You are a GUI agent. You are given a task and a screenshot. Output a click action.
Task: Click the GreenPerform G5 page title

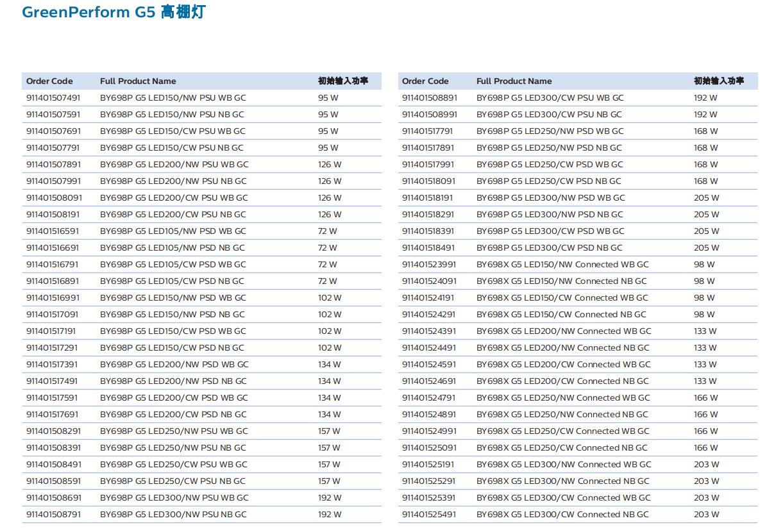114,12
